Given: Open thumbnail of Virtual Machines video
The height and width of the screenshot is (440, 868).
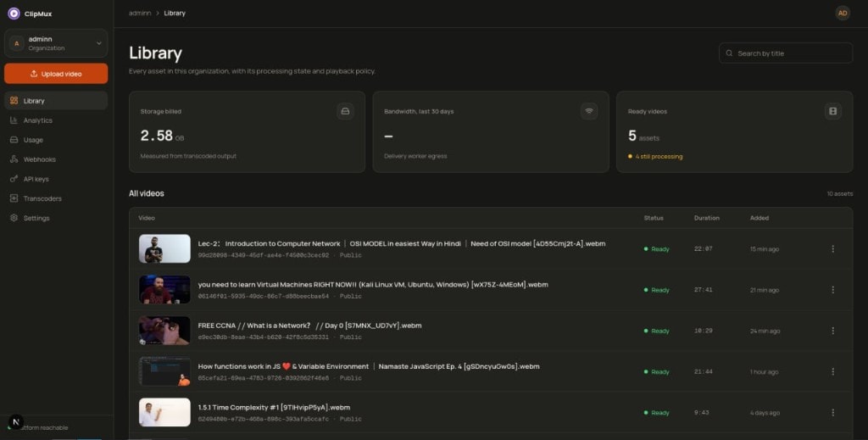Looking at the screenshot, I should click(164, 289).
